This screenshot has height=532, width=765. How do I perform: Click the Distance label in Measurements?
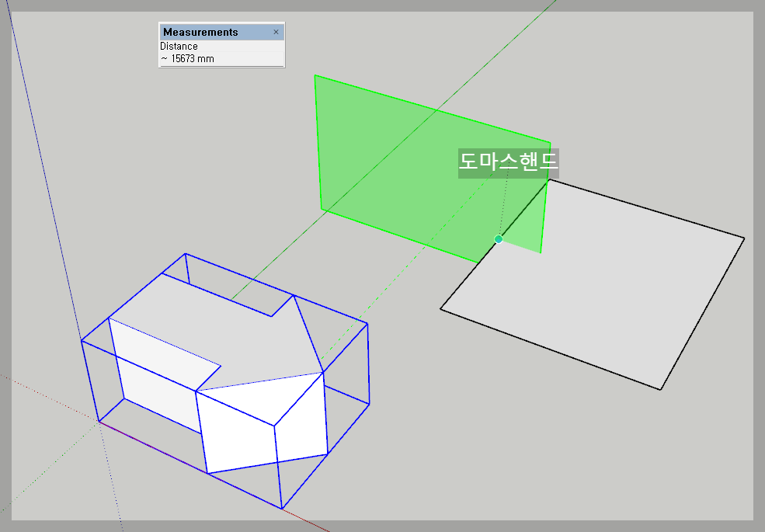coord(179,47)
